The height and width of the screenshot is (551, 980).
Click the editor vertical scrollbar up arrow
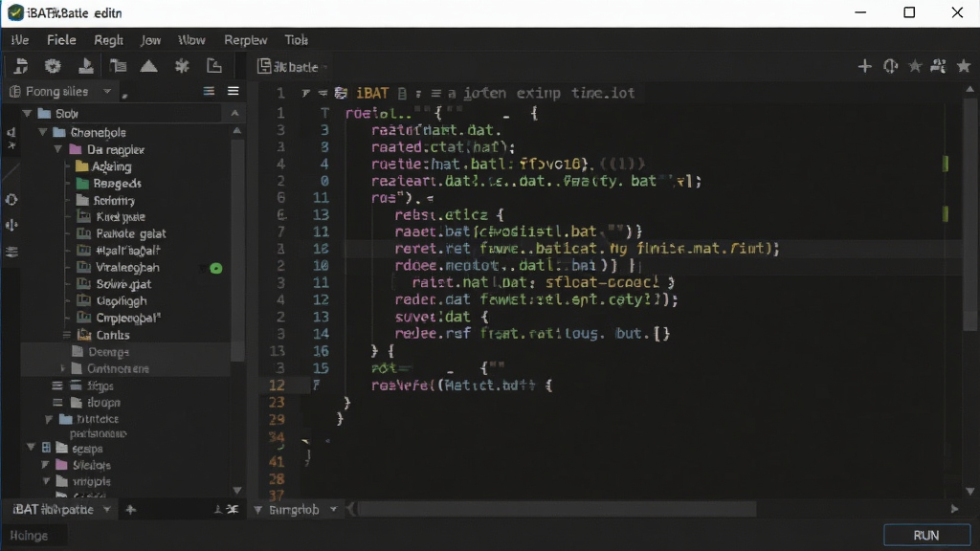click(969, 89)
